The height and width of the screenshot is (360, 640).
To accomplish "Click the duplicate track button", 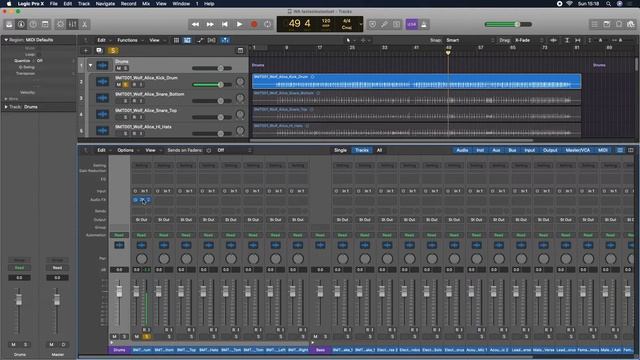I will pyautogui.click(x=99, y=51).
